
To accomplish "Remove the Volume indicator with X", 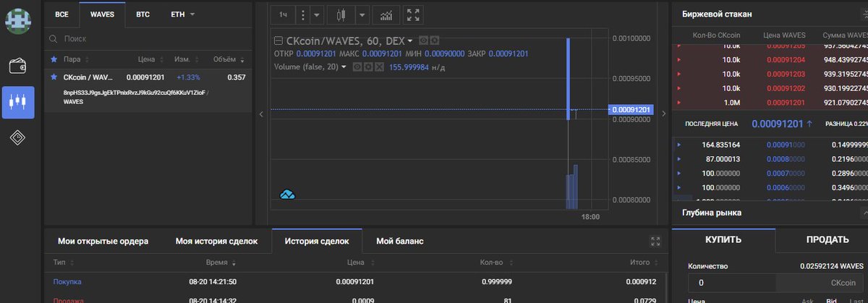I will click(379, 67).
